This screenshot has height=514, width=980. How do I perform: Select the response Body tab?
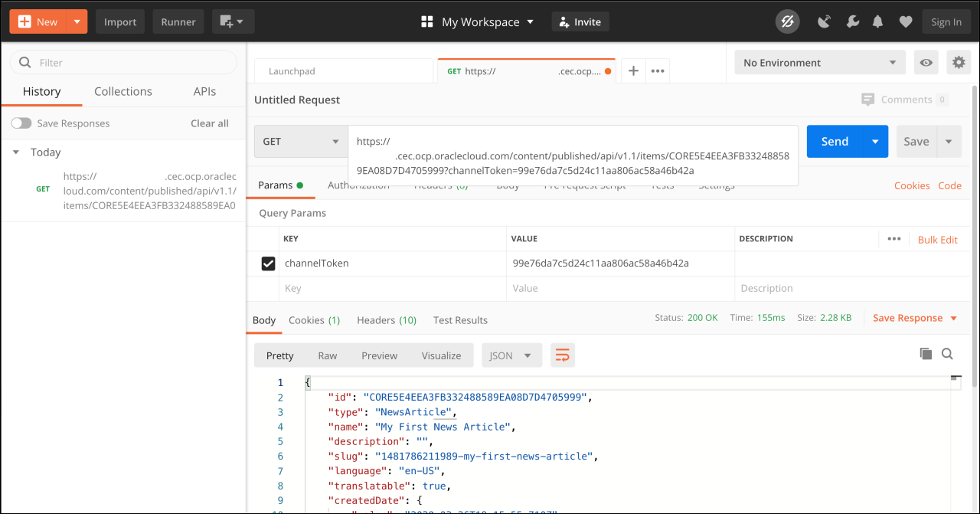click(264, 320)
